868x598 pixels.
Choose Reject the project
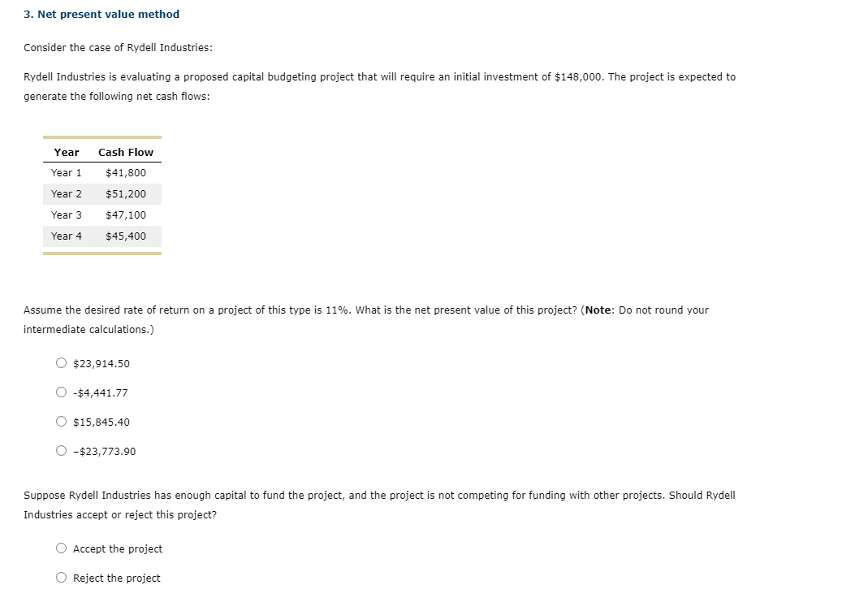pos(61,578)
